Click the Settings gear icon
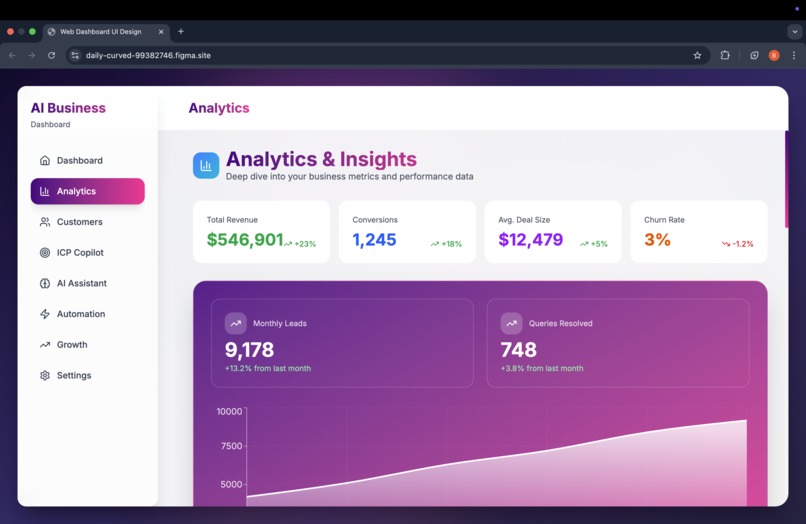The width and height of the screenshot is (806, 524). click(x=45, y=375)
